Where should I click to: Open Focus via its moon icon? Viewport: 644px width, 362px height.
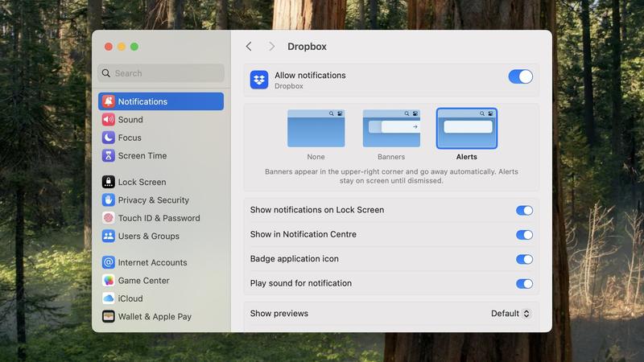point(108,138)
